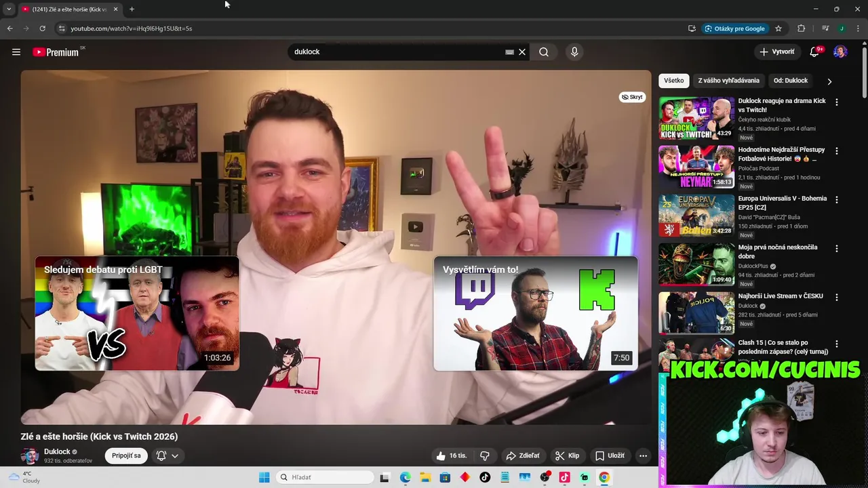Reload the YouTube page
868x488 pixels.
click(x=42, y=28)
